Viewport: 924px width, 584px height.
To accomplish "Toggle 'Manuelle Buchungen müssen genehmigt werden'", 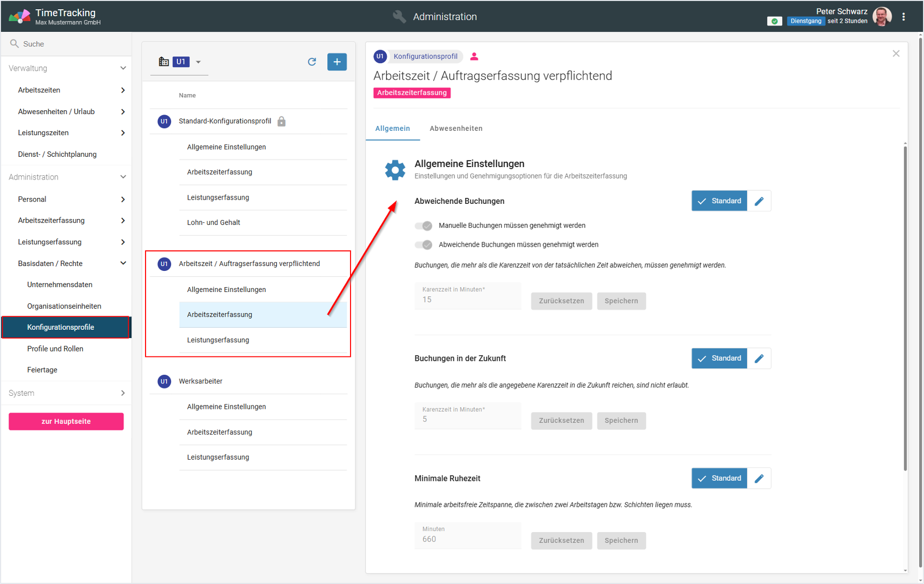I will pos(423,225).
